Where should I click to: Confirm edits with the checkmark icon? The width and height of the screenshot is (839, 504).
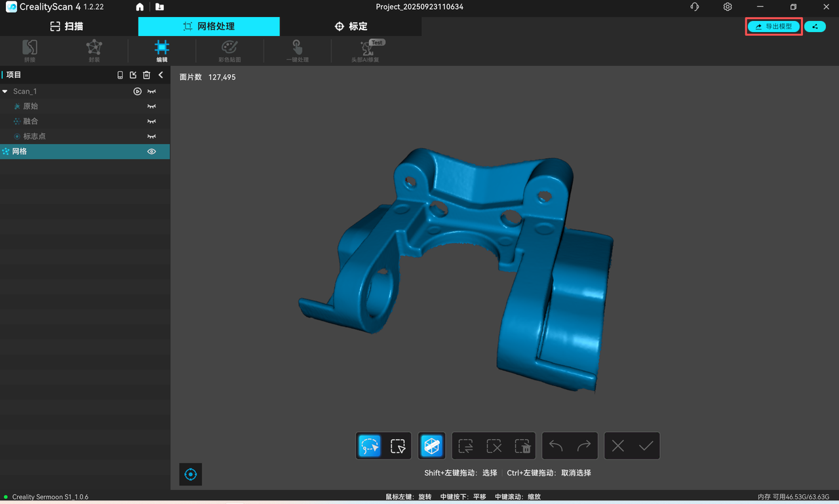[x=646, y=446]
